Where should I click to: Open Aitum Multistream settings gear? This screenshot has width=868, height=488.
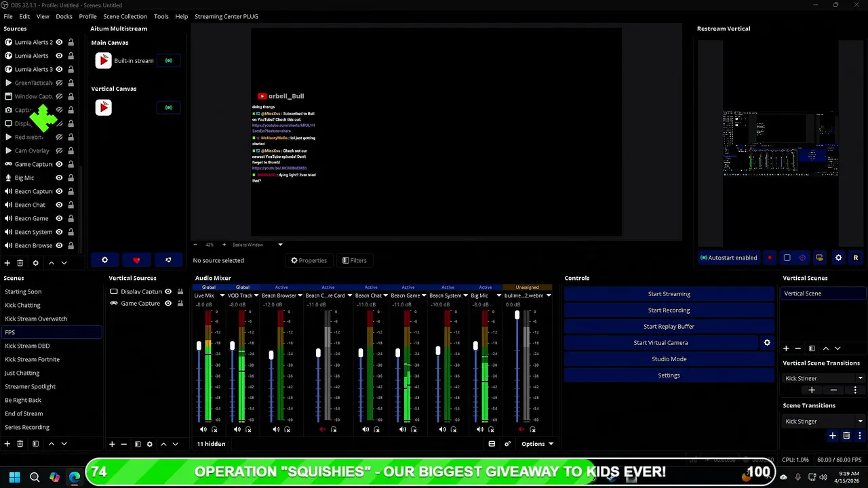pos(104,260)
